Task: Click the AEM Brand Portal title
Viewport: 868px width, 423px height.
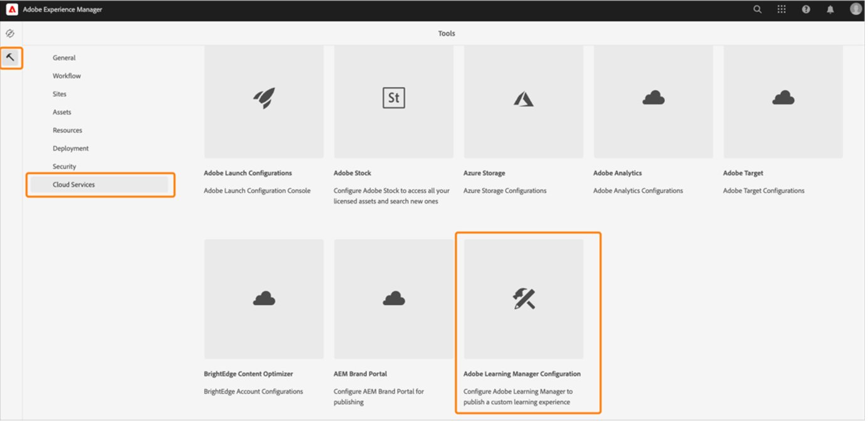Action: [x=360, y=374]
